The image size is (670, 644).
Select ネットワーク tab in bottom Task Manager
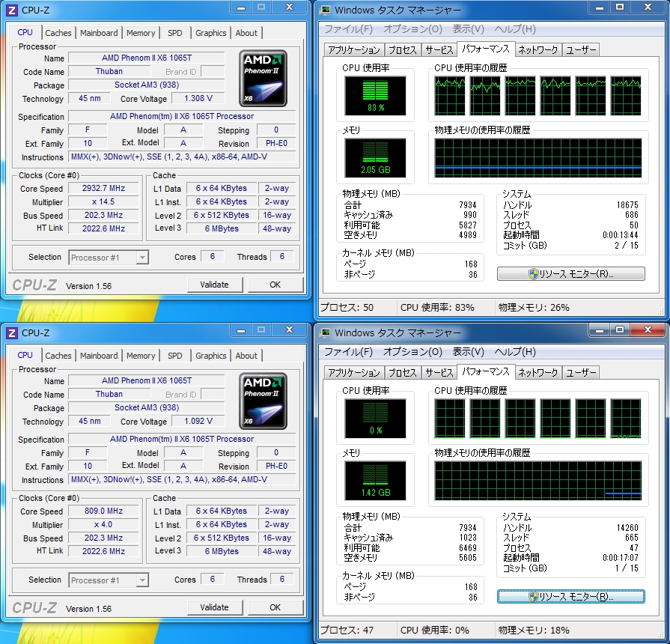(x=537, y=373)
